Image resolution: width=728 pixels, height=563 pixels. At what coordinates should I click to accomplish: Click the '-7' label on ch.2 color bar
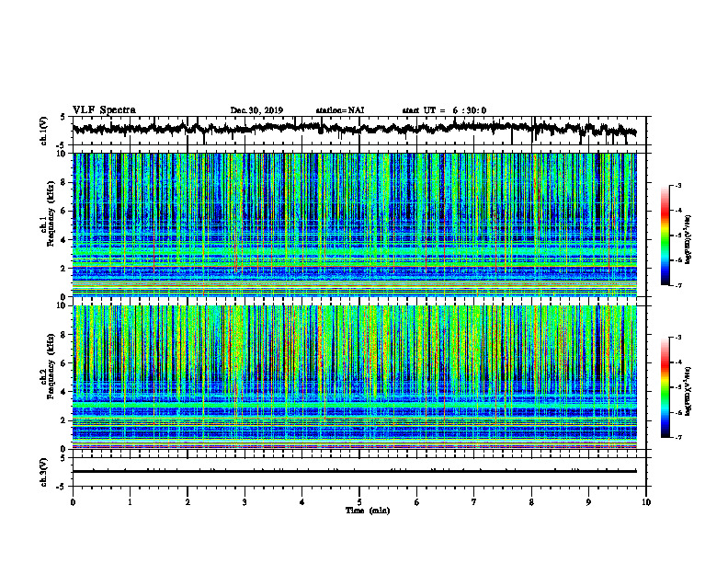[678, 438]
